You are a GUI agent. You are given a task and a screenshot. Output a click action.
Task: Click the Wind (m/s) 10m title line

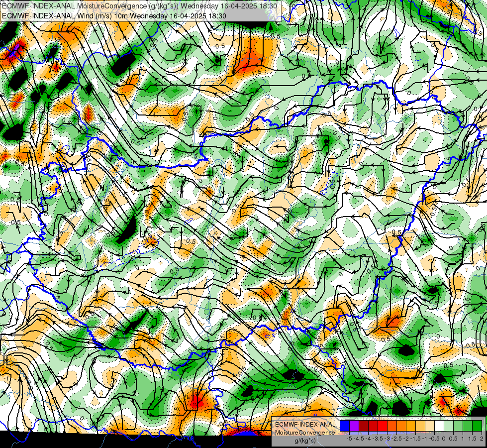point(114,16)
